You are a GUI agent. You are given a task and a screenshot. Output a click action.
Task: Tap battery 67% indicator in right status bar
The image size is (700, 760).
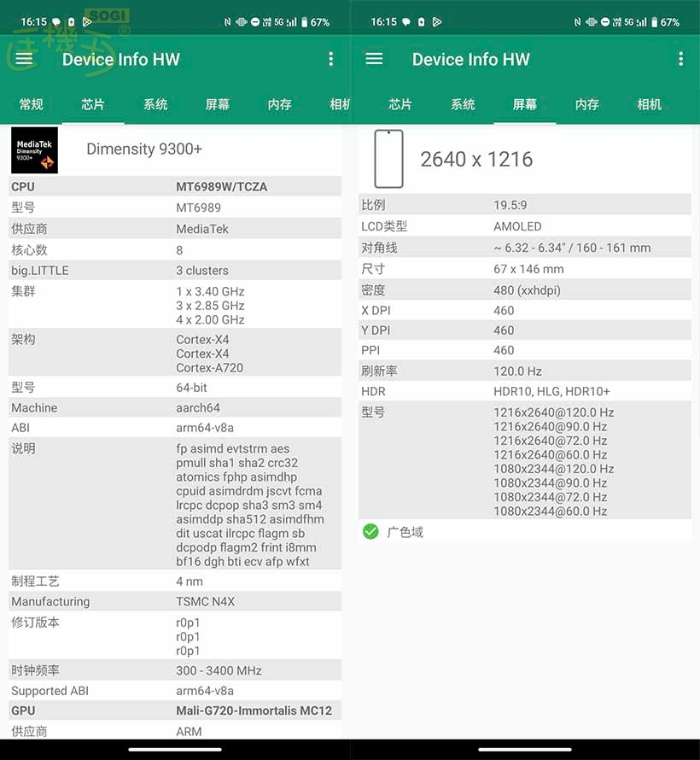tap(665, 22)
